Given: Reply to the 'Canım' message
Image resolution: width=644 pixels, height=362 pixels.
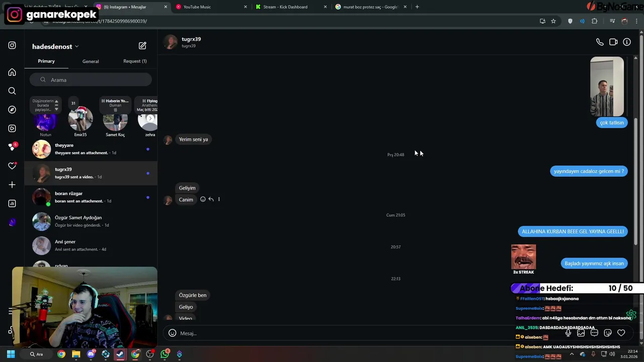Looking at the screenshot, I should (211, 200).
